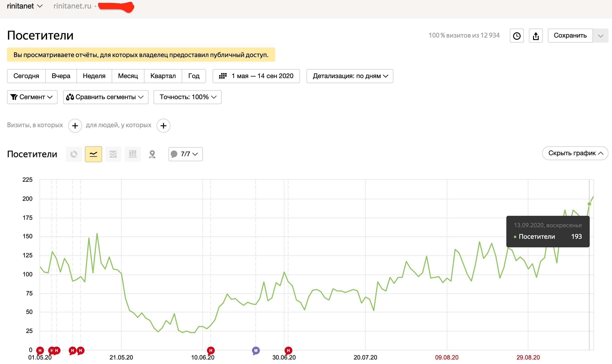Switch to the column chart icon

[x=132, y=154]
